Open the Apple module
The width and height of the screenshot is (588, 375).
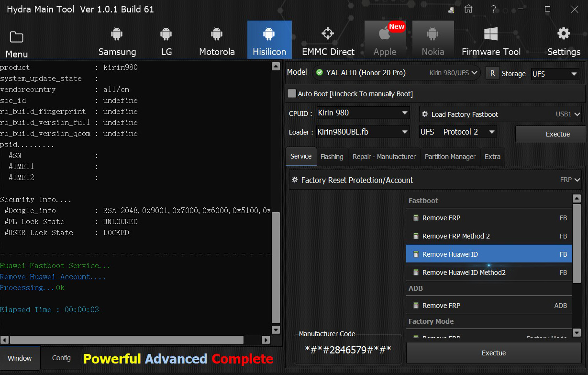coord(385,41)
